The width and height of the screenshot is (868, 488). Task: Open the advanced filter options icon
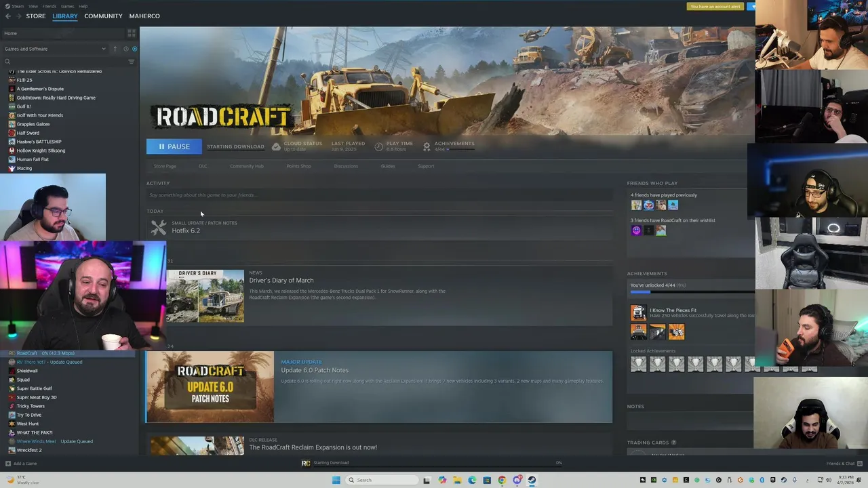click(132, 62)
